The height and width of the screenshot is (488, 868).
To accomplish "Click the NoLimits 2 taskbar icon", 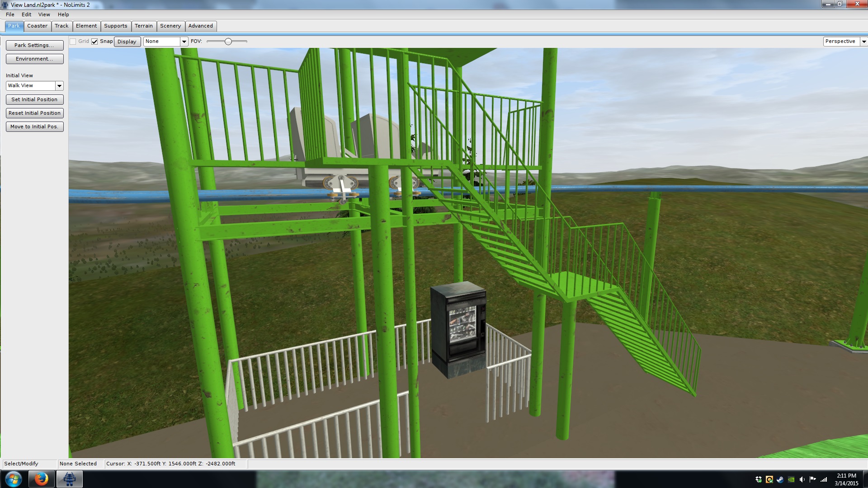I will (x=69, y=479).
